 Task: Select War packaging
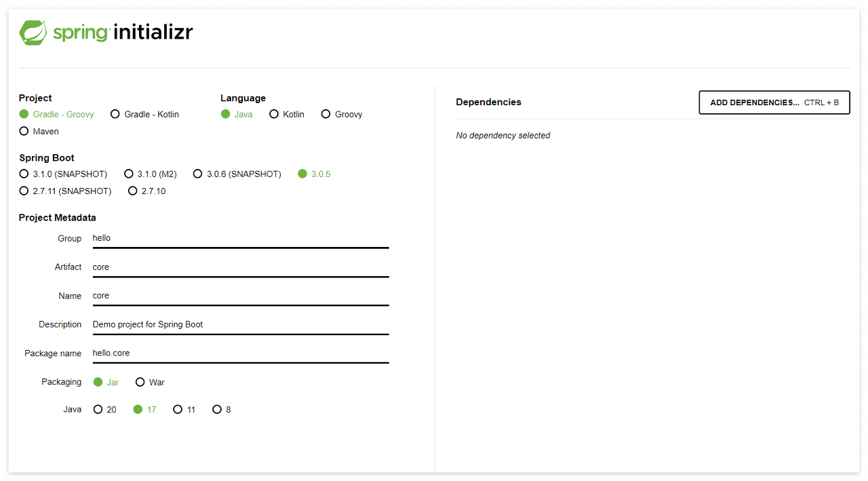150,382
